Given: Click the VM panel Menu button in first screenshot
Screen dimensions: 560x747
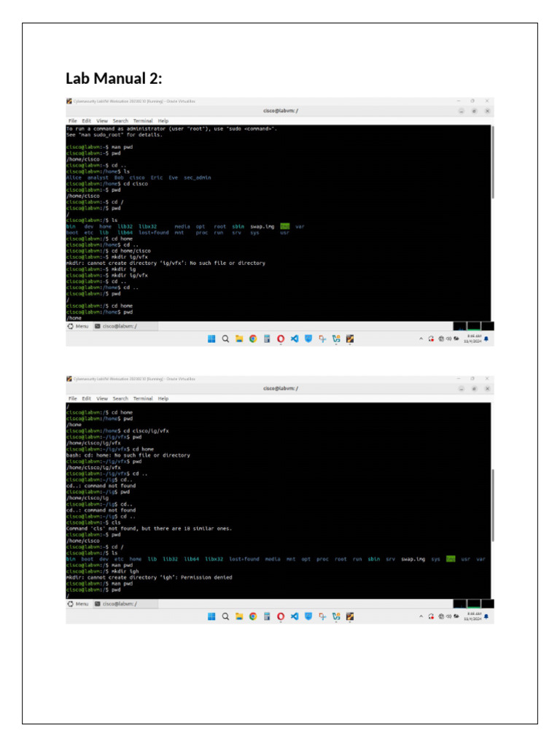Looking at the screenshot, I should click(78, 326).
